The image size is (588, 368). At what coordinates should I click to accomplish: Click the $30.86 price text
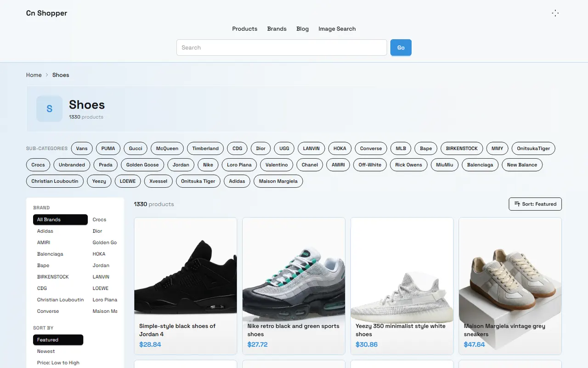[367, 345]
